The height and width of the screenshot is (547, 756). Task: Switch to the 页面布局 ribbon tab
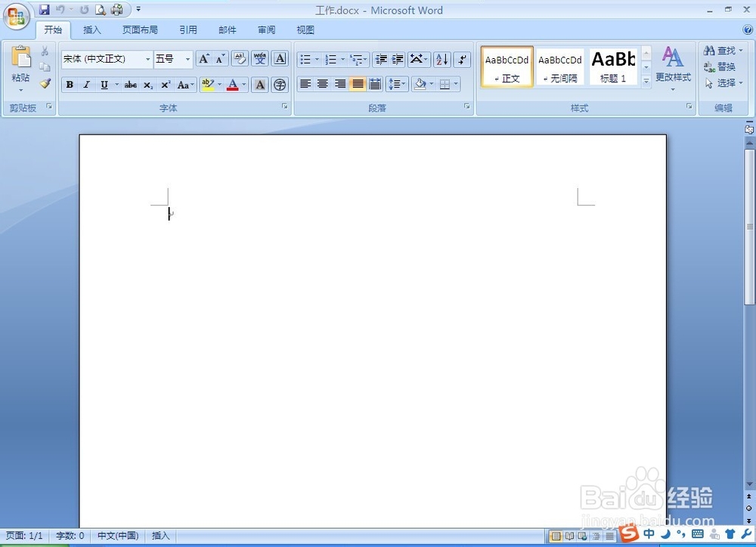pyautogui.click(x=140, y=30)
